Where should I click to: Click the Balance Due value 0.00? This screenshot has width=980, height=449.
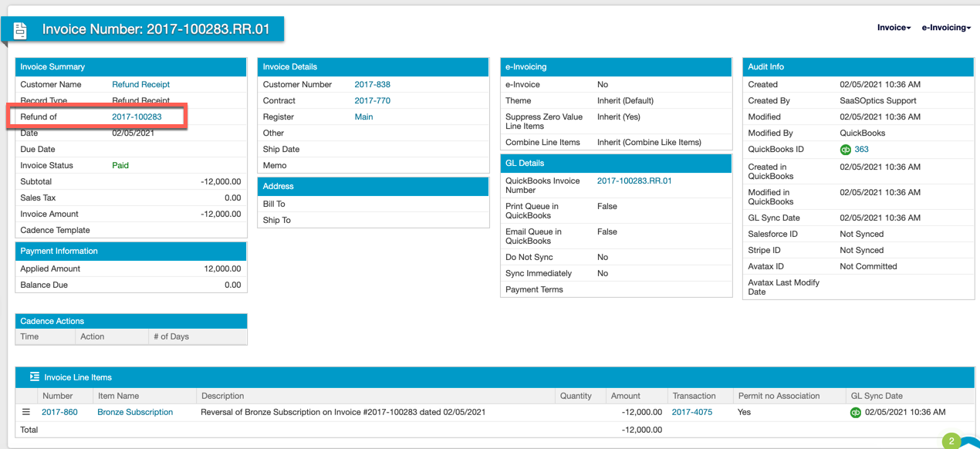[232, 285]
